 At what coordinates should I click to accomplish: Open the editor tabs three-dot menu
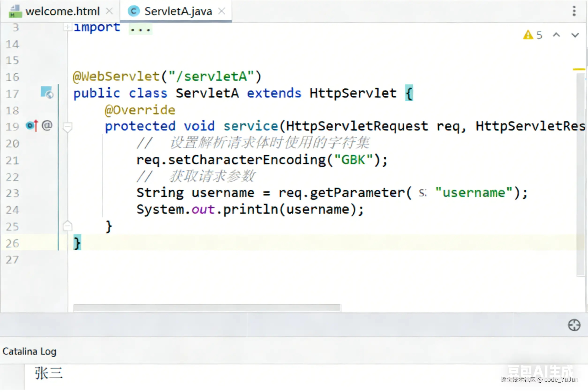coord(574,11)
